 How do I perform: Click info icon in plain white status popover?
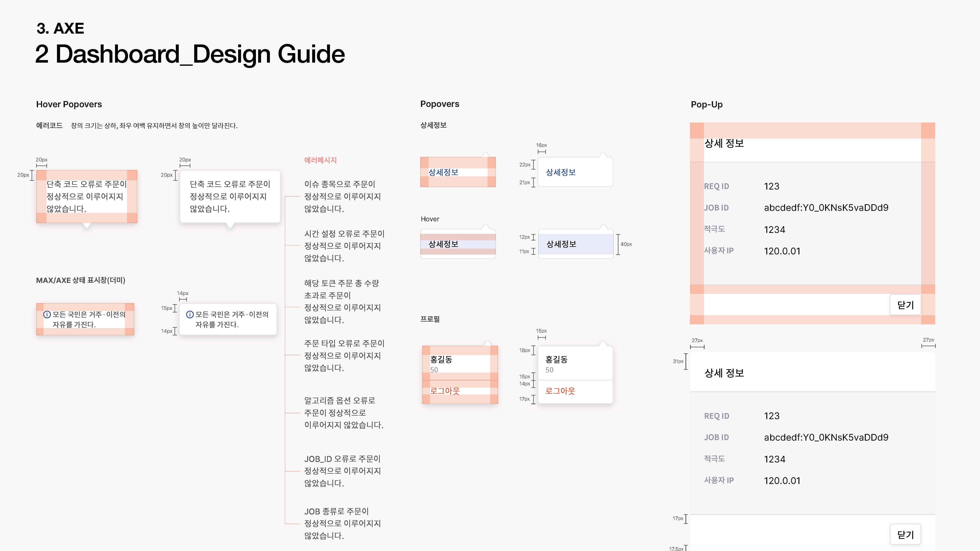pos(190,314)
